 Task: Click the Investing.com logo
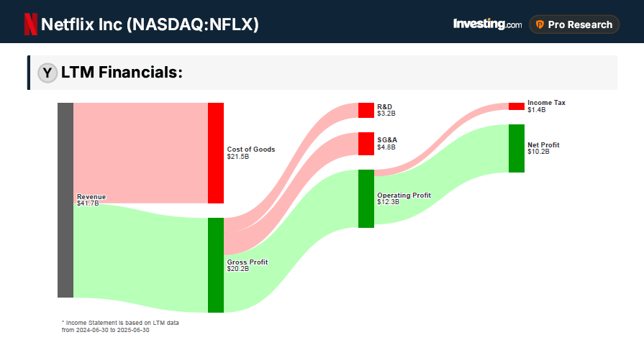(x=487, y=24)
